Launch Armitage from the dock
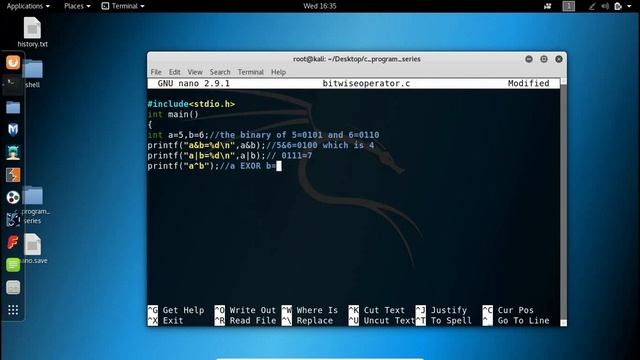Viewport: 640px width, 360px height. click(x=13, y=152)
